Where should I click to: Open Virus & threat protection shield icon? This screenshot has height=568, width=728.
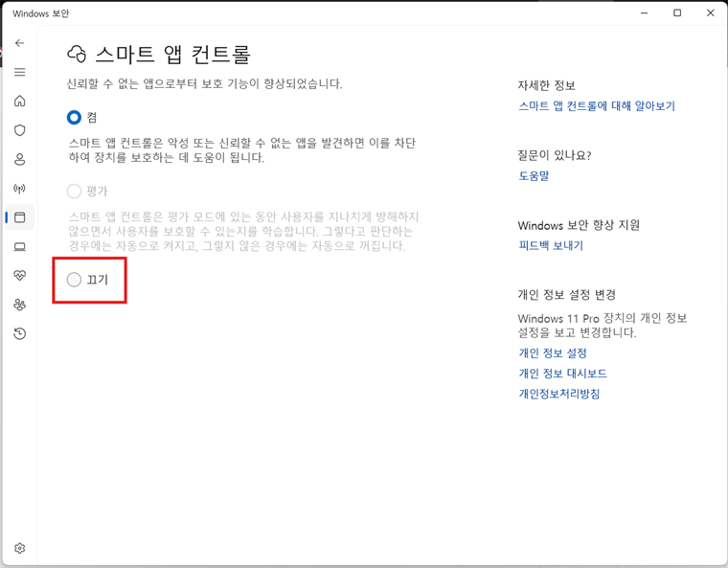19,130
